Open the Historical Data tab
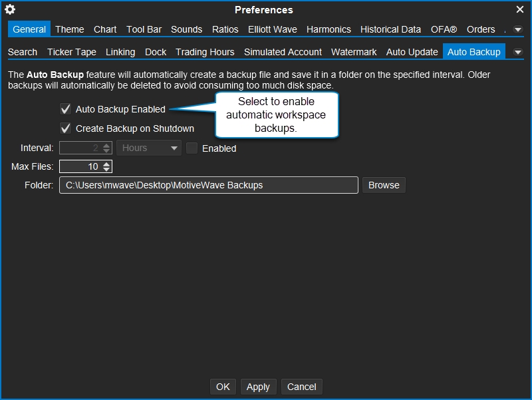Viewport: 532px width, 400px height. (390, 29)
